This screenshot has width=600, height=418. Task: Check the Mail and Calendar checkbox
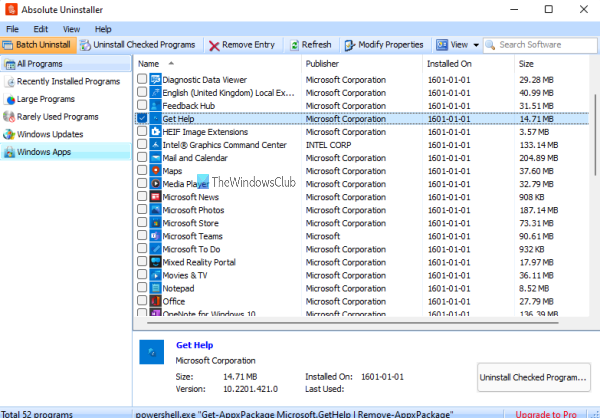(x=142, y=157)
